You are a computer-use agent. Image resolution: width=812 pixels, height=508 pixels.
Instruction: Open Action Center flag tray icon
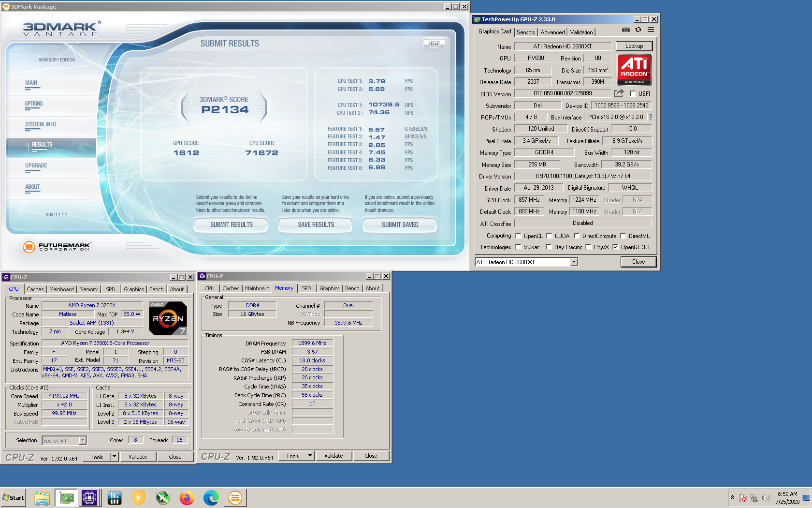click(743, 498)
